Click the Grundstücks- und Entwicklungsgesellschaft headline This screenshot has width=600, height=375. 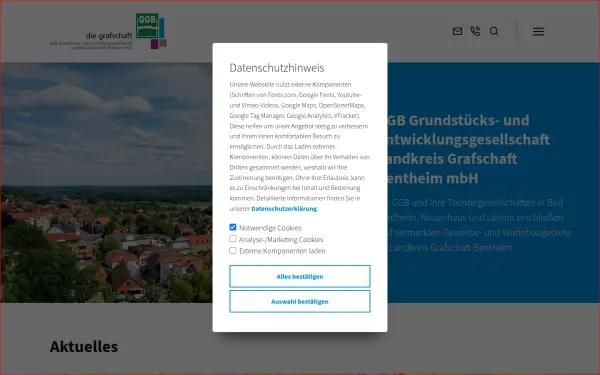pyautogui.click(x=468, y=149)
